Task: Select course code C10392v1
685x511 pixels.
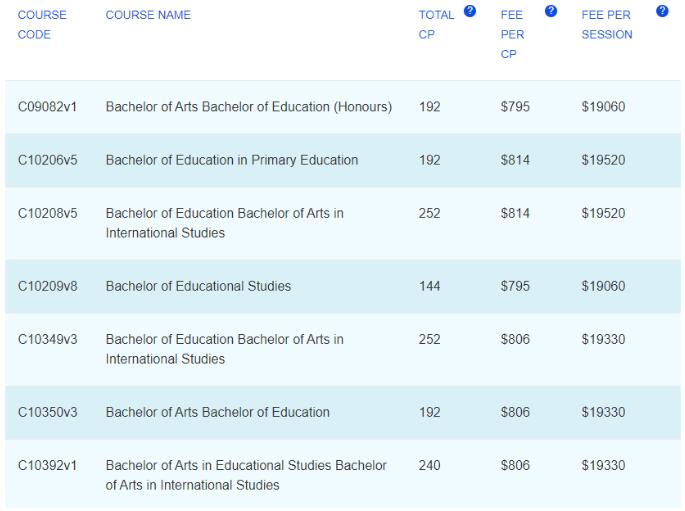Action: click(47, 466)
